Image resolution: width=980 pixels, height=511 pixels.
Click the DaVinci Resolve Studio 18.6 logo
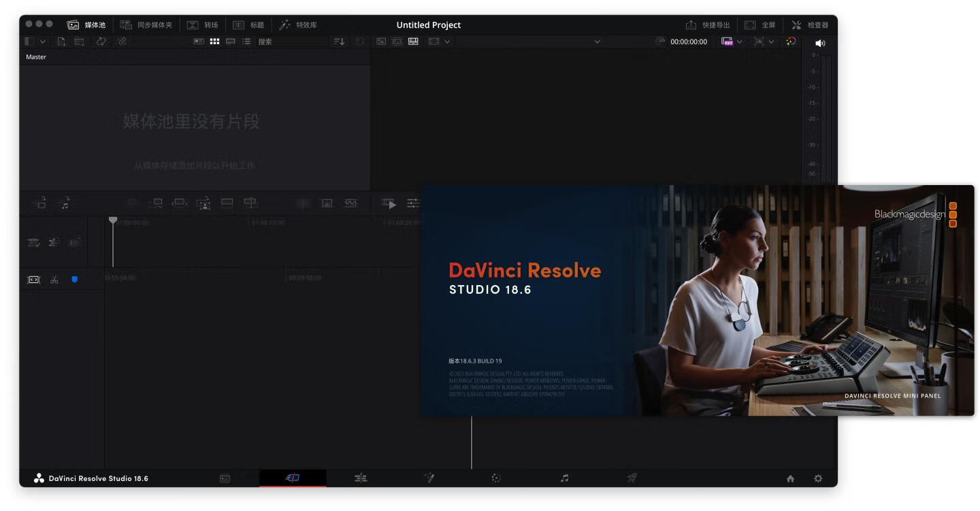click(x=91, y=478)
